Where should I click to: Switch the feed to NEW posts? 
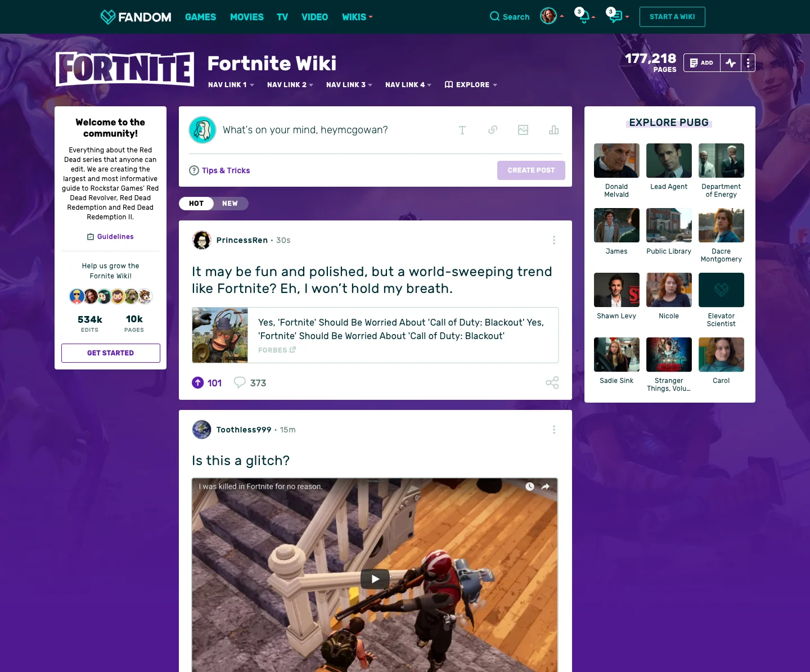pos(230,204)
